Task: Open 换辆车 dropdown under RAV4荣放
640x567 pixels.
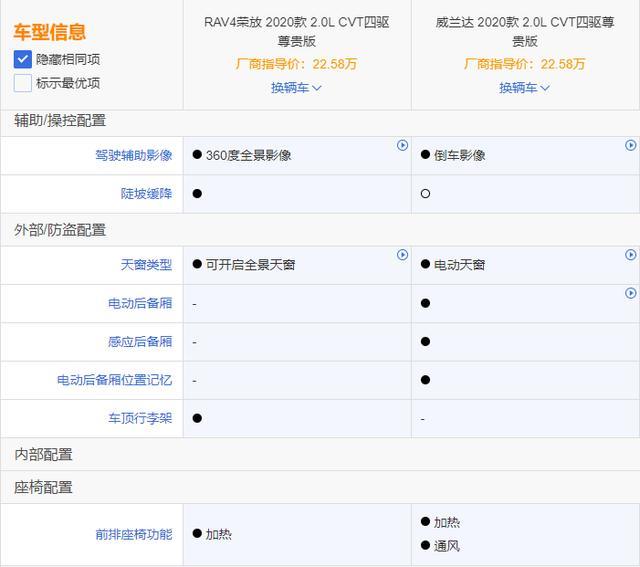Action: click(296, 87)
